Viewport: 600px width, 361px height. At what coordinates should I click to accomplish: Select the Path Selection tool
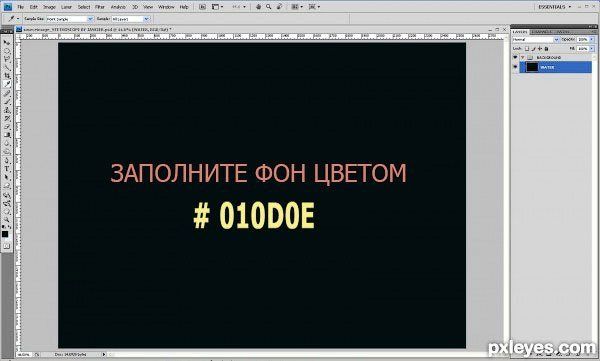click(x=7, y=178)
